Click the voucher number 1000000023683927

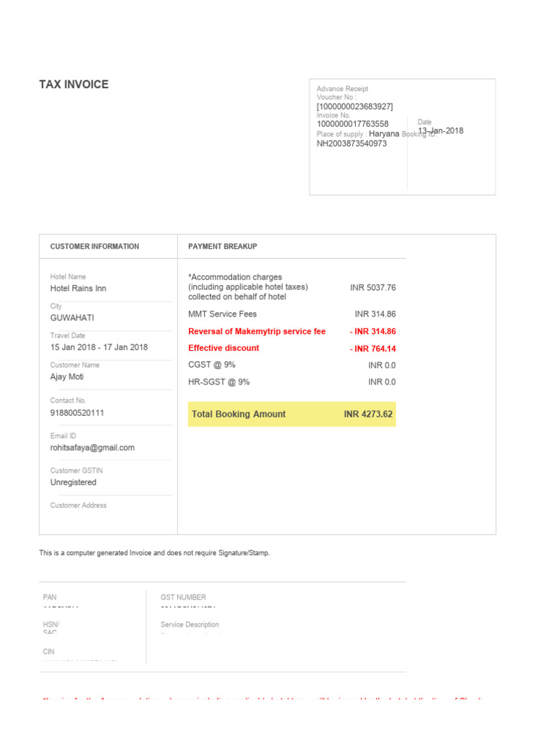(354, 107)
